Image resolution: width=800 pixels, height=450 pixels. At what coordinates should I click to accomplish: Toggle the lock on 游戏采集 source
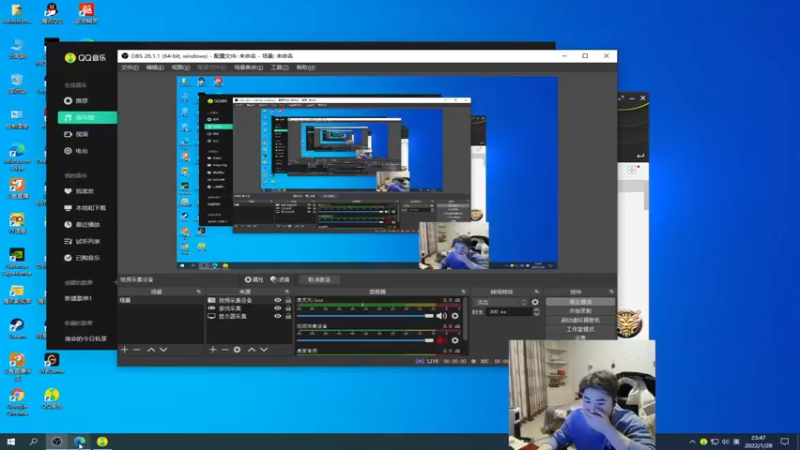pyautogui.click(x=288, y=308)
